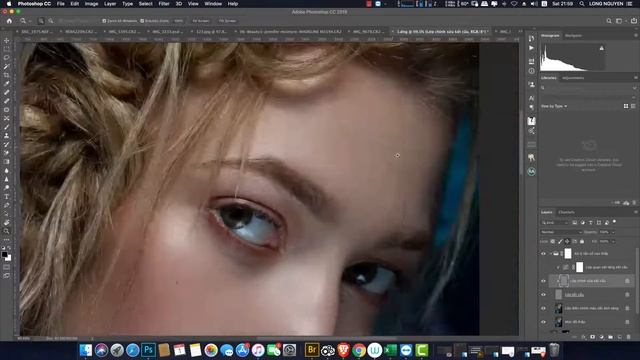Image resolution: width=640 pixels, height=360 pixels.
Task: Open the Filter menu
Action: (164, 4)
